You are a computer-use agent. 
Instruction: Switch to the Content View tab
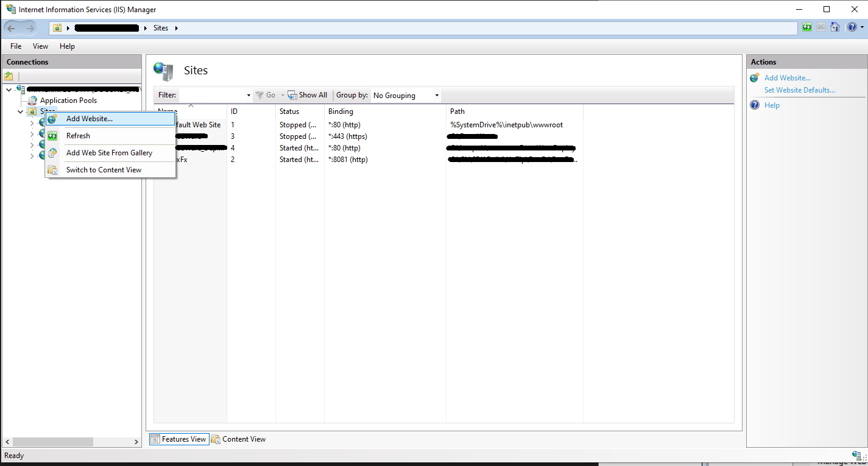[239, 439]
